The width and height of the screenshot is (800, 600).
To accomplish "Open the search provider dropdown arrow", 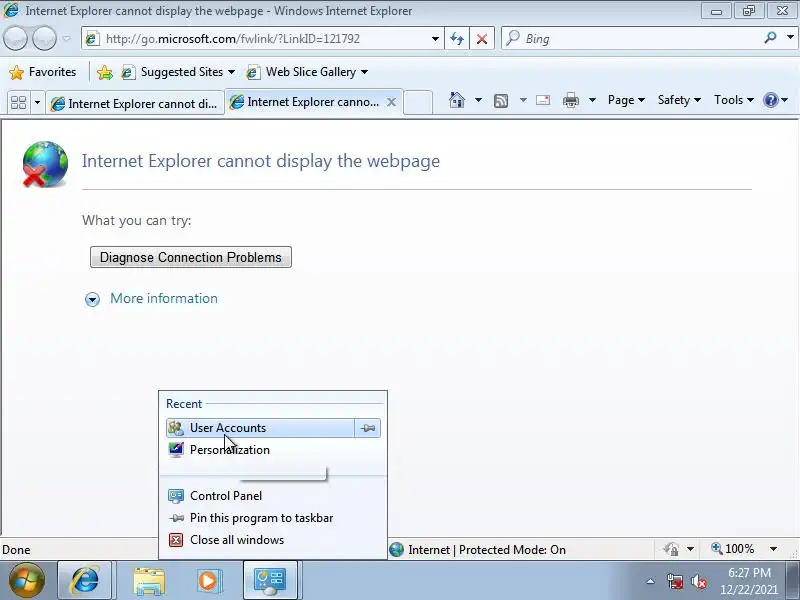I will pos(790,38).
